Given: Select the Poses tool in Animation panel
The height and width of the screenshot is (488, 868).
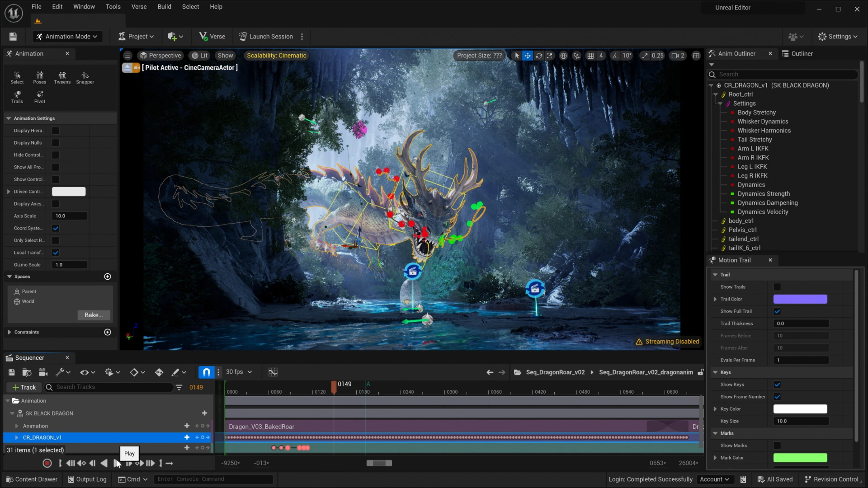Looking at the screenshot, I should 40,77.
